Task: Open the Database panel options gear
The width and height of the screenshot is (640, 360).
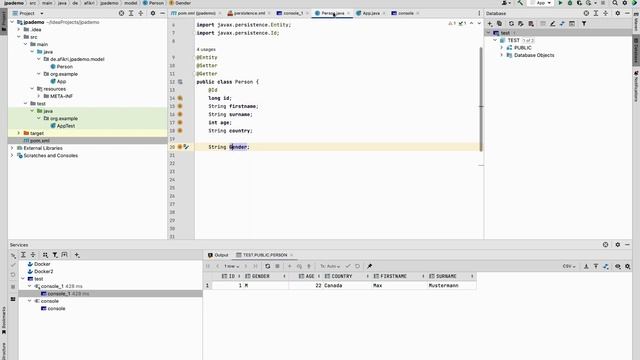Action: 618,13
